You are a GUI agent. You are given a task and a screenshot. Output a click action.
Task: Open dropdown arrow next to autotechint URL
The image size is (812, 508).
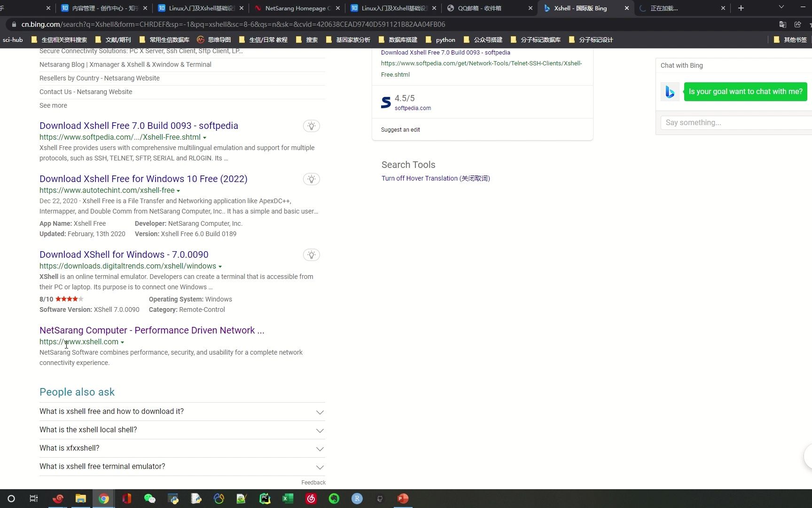(x=178, y=191)
